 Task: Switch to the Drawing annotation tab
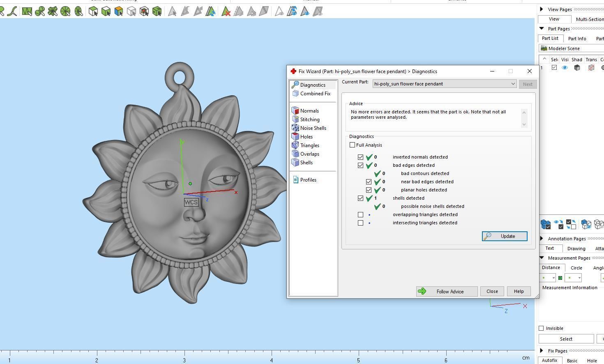coord(576,249)
